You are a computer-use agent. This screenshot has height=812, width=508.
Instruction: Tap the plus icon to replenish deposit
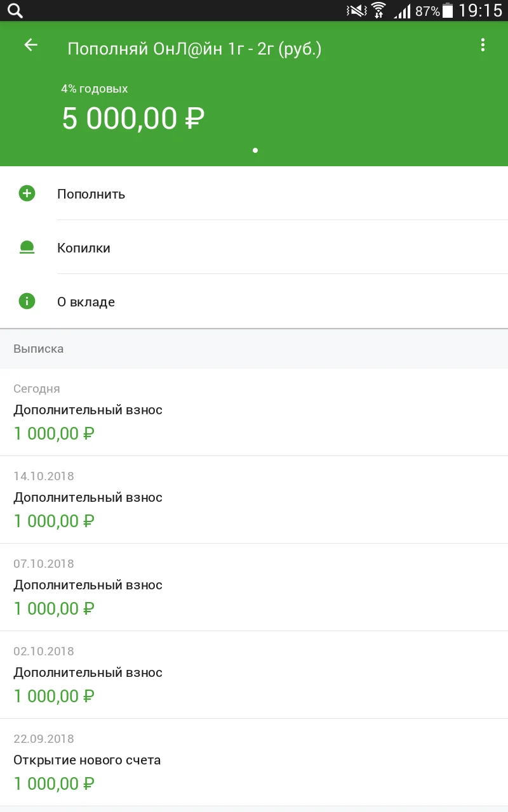26,193
